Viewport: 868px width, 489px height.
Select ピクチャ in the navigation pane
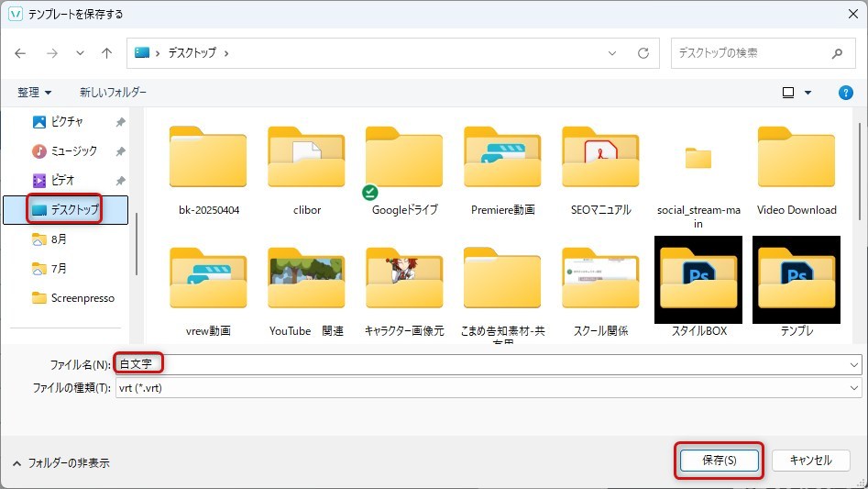click(x=65, y=122)
